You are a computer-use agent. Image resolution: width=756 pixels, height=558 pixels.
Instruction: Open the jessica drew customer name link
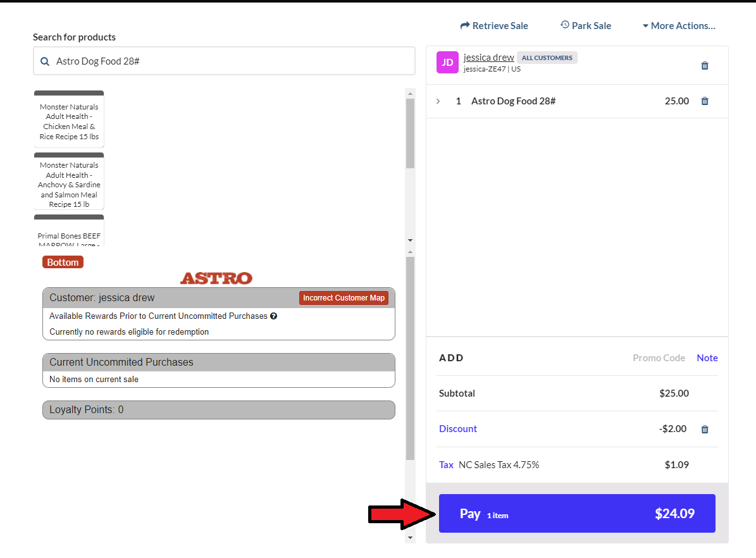(x=488, y=58)
